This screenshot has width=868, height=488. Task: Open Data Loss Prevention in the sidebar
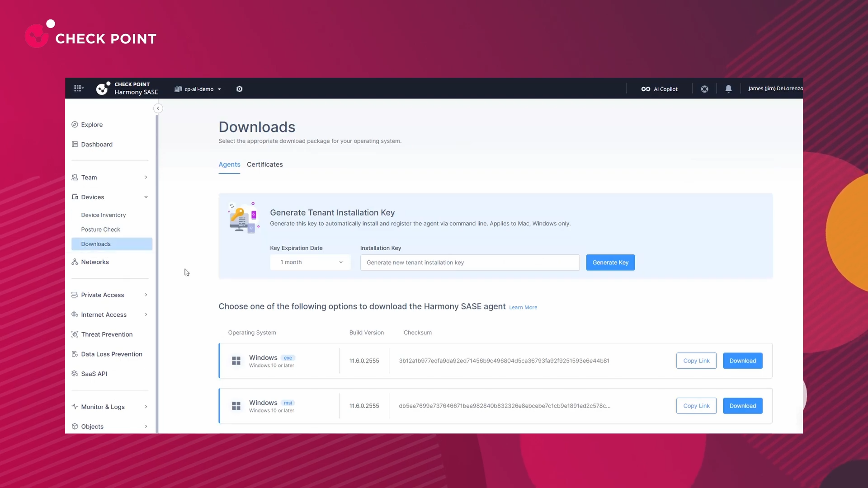pos(112,354)
